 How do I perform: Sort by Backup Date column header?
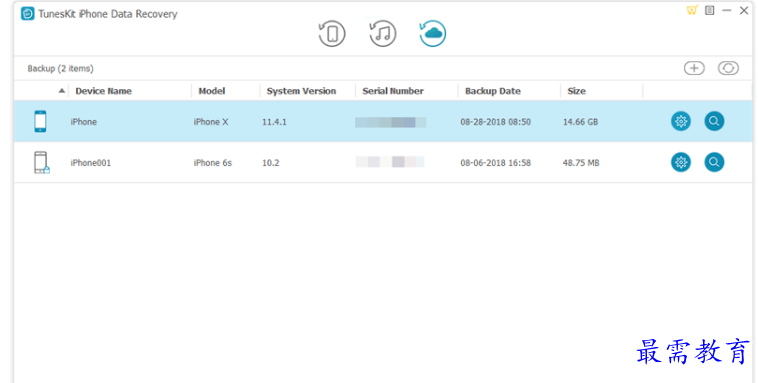(493, 91)
